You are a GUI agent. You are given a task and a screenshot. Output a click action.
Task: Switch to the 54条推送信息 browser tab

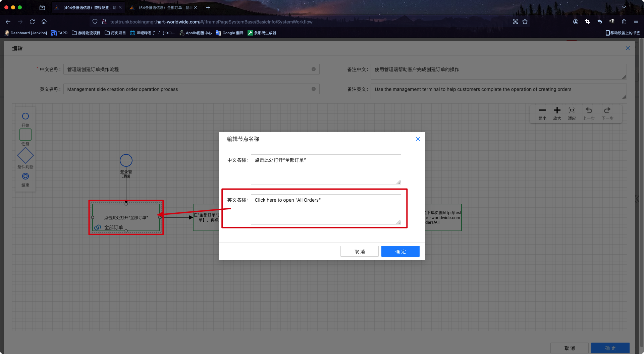(x=161, y=7)
